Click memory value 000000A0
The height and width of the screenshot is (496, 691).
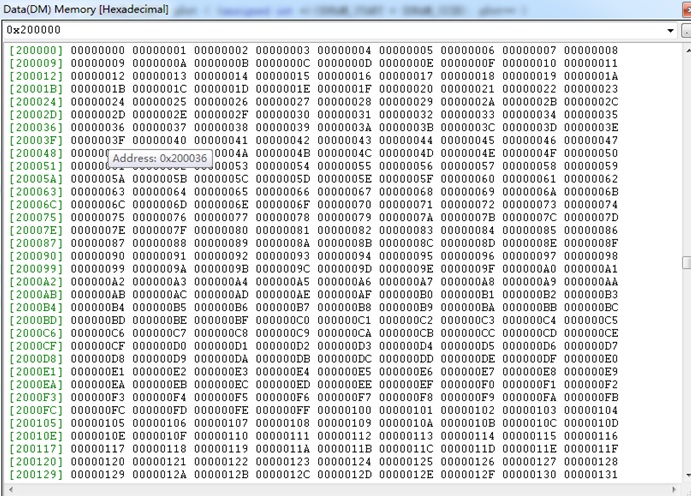(529, 269)
